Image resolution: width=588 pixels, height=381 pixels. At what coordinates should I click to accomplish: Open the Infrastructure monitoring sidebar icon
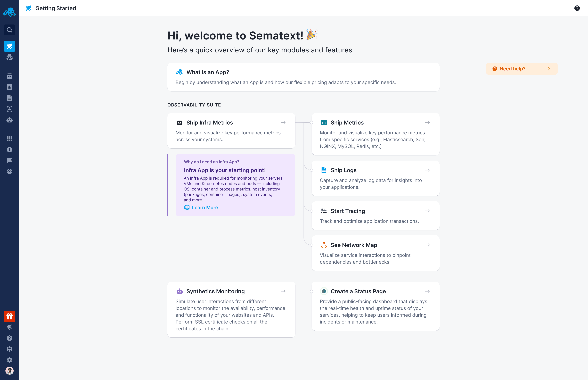(x=10, y=76)
